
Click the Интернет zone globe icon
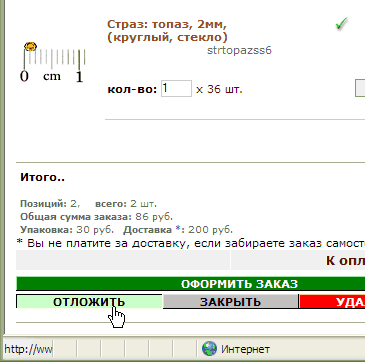(209, 349)
